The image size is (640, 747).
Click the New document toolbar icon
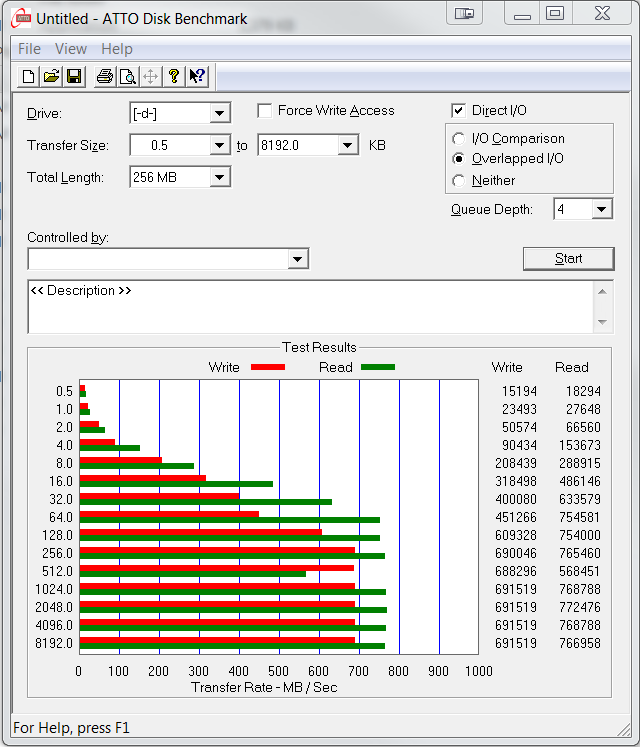(29, 76)
